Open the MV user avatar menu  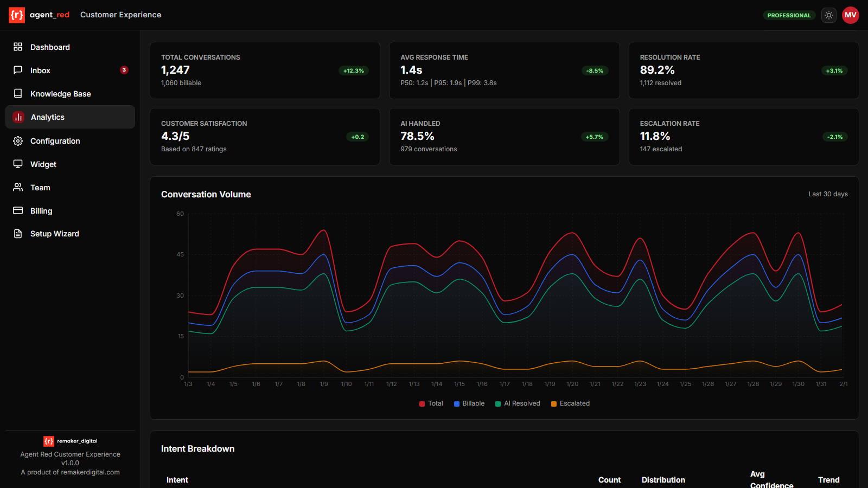tap(850, 15)
